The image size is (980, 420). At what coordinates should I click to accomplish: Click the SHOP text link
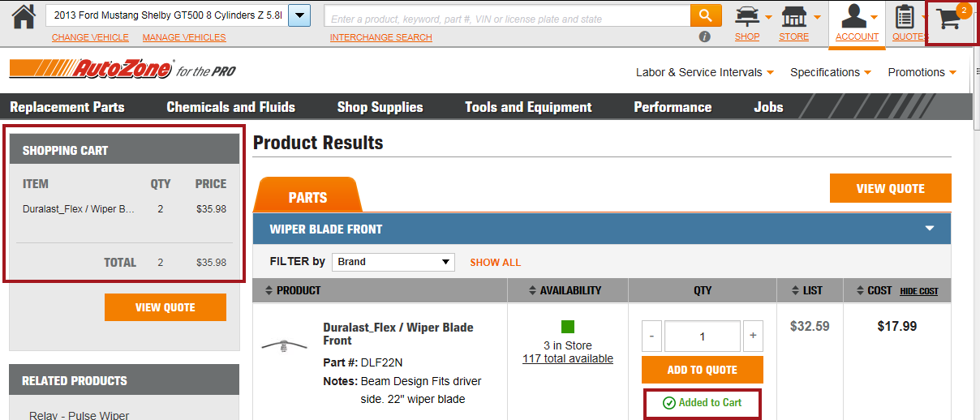[747, 36]
